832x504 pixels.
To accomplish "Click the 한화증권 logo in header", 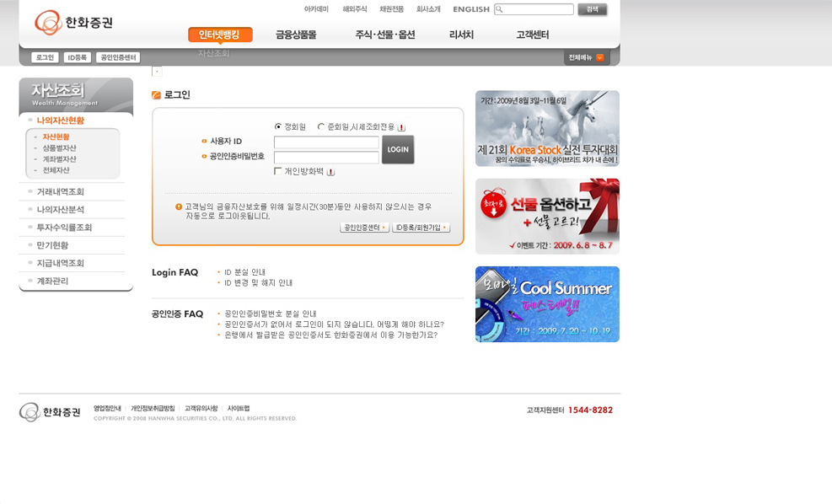I will (73, 23).
